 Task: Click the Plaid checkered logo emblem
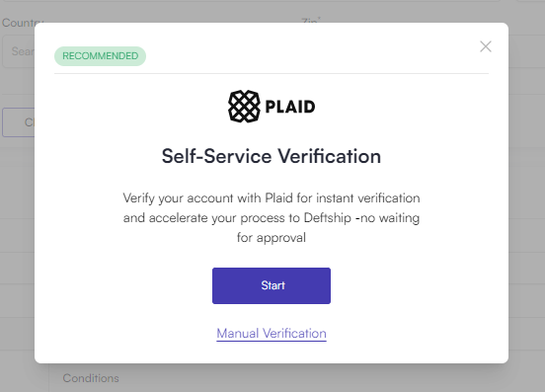click(x=244, y=107)
